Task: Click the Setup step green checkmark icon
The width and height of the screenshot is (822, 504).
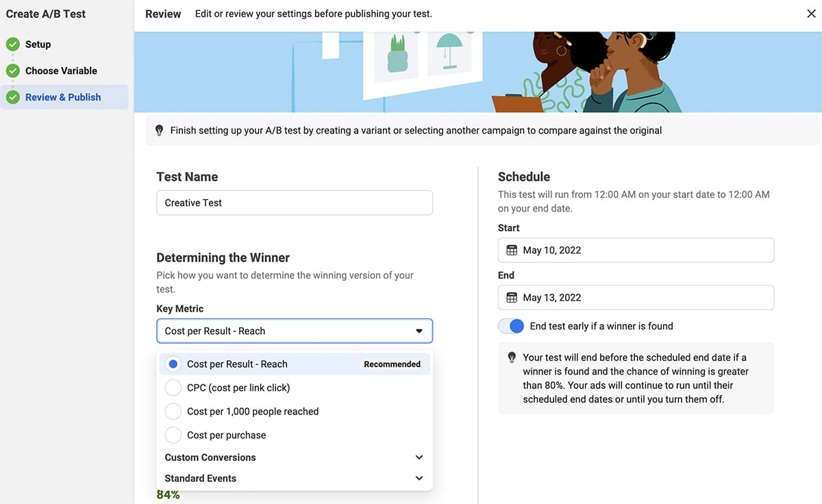Action: tap(12, 45)
